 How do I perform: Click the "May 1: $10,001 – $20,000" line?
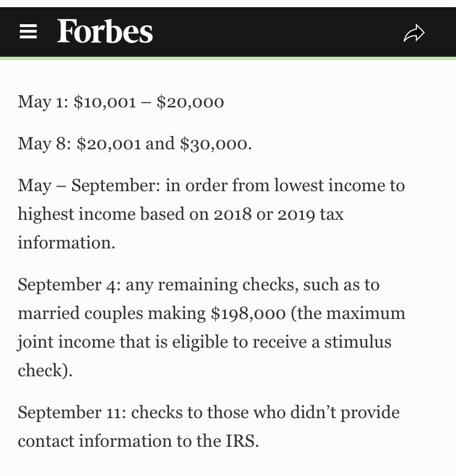(x=121, y=102)
